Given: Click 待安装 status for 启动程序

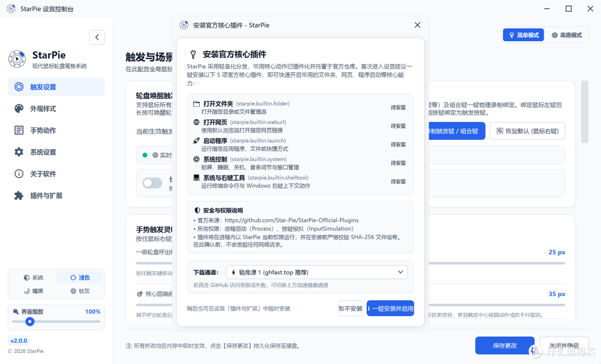Looking at the screenshot, I should [x=398, y=145].
